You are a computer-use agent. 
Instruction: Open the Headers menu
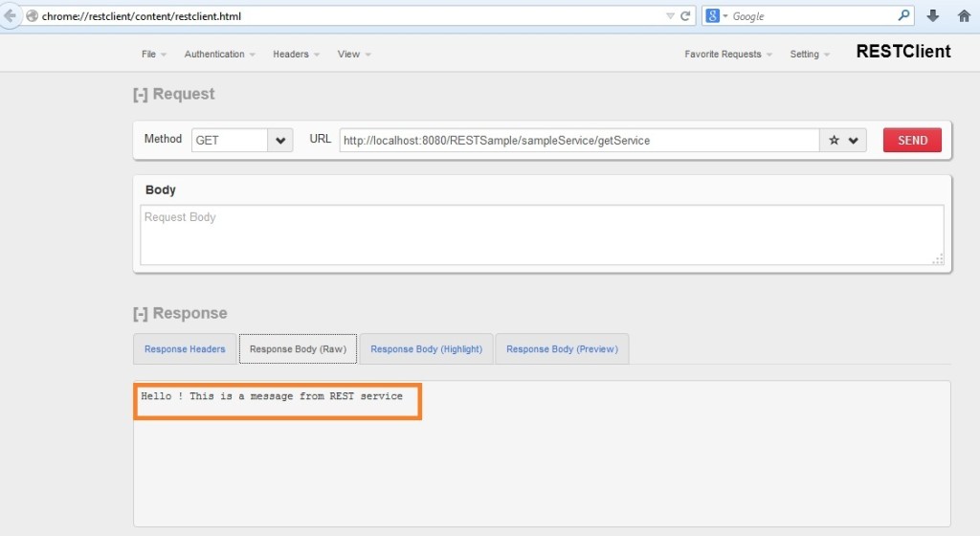296,55
